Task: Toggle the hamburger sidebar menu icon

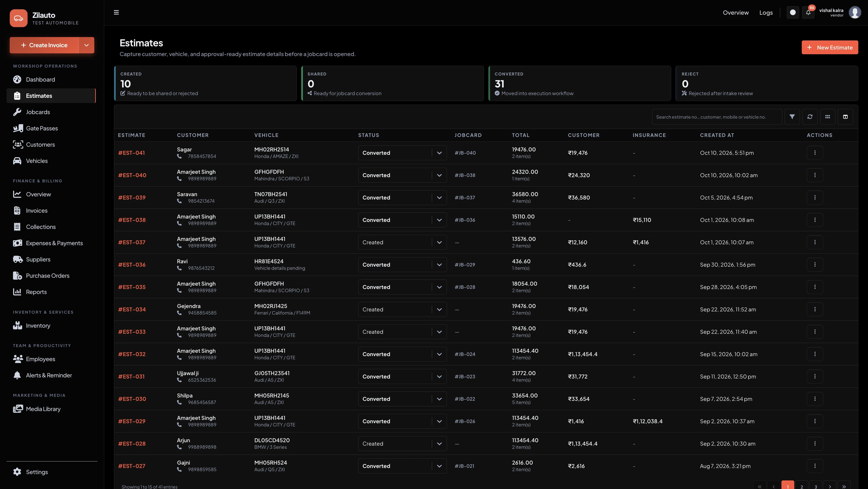Action: pos(116,12)
